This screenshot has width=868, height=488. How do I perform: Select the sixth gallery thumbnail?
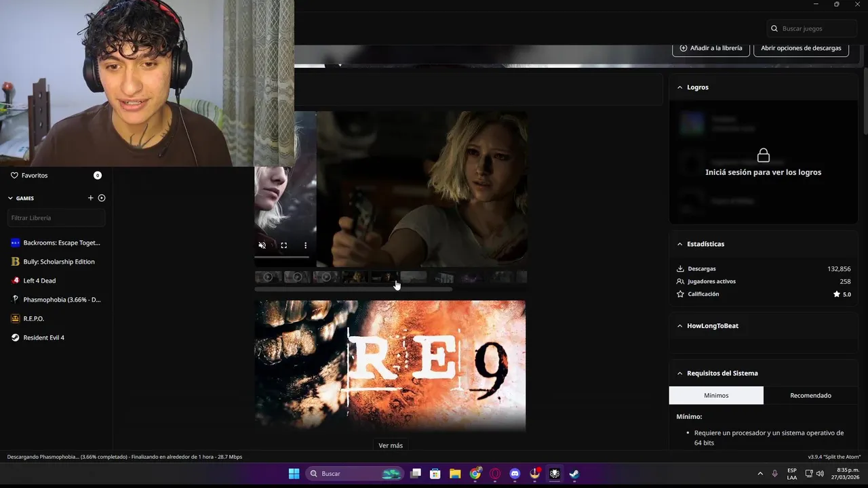point(414,277)
